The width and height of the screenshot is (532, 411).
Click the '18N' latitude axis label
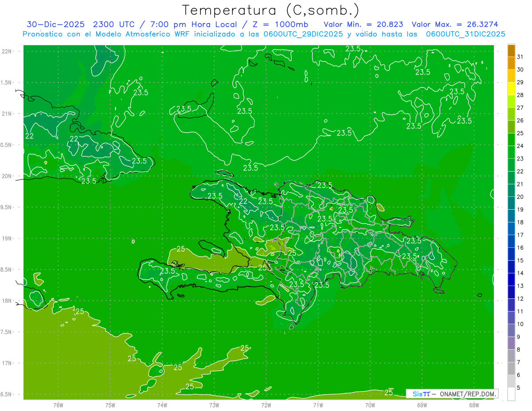[7, 301]
